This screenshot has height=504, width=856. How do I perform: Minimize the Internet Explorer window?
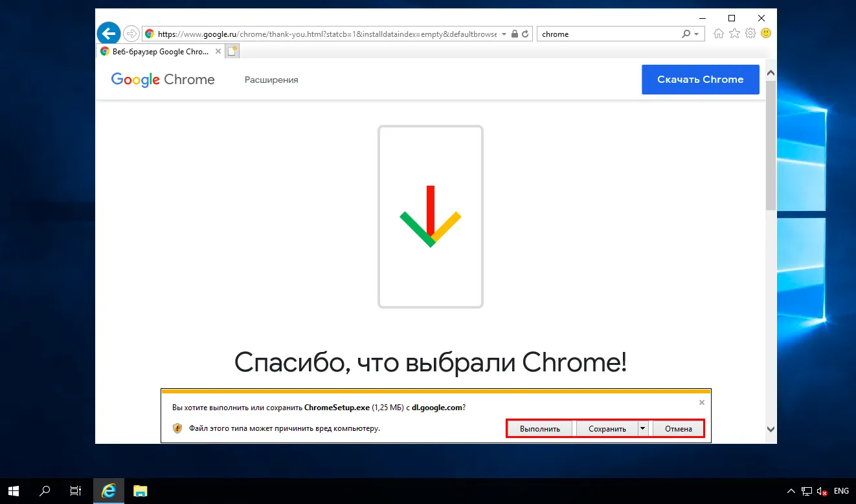pos(702,18)
